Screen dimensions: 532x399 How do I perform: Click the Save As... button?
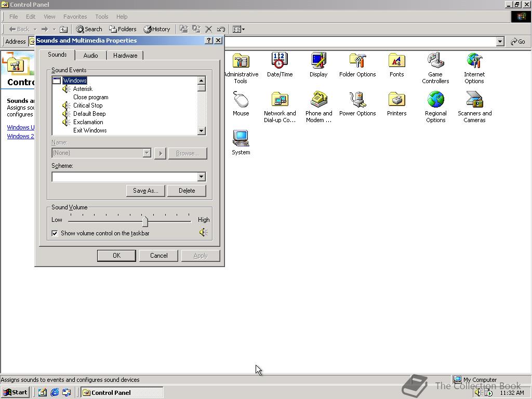(x=145, y=191)
